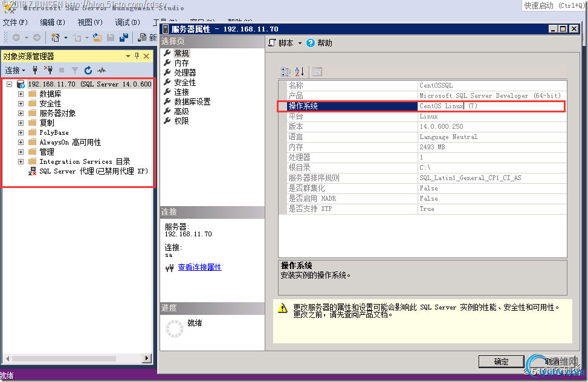This screenshot has height=382, width=588.
Task: Click the Navigate Backward arrow icon
Action: (x=16, y=37)
